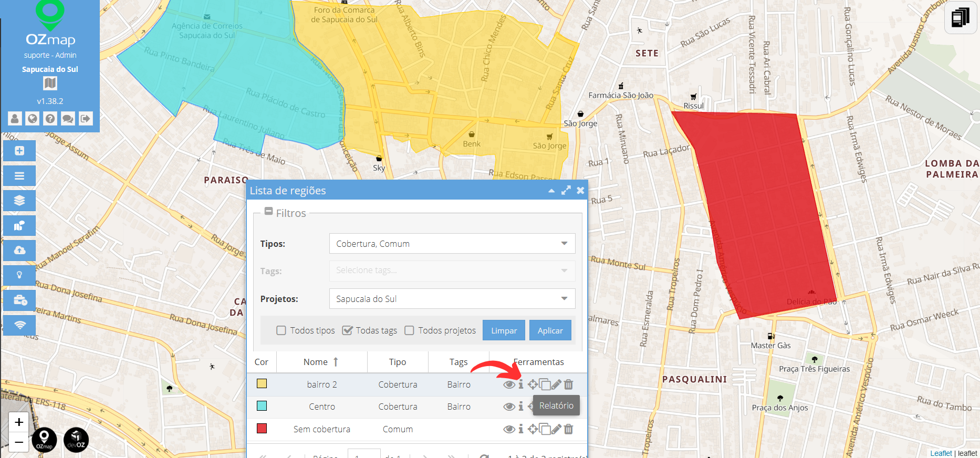Screen dimensions: 980x458
Task: Open the briefcase with clock sidebar button
Action: click(x=19, y=300)
